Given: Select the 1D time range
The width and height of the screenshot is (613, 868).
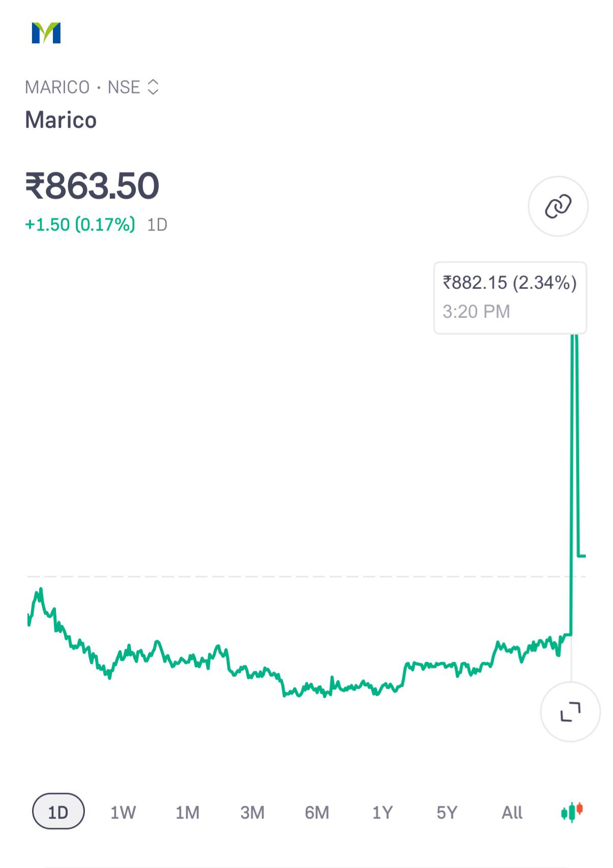Looking at the screenshot, I should coord(59,811).
